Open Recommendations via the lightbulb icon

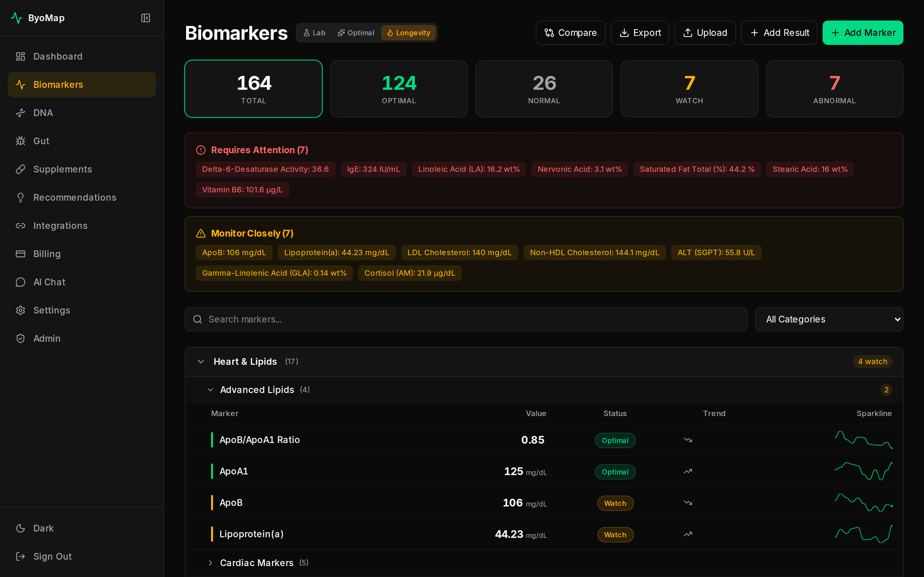coord(20,197)
